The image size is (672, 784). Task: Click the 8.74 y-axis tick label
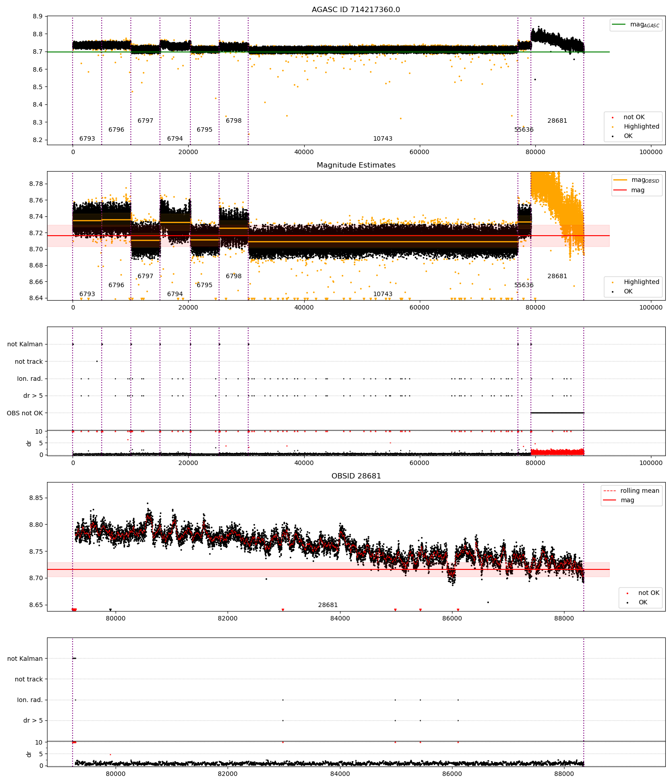pyautogui.click(x=36, y=216)
